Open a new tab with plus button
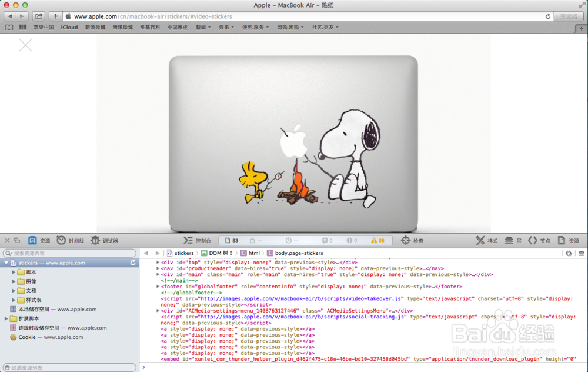 coord(582,28)
